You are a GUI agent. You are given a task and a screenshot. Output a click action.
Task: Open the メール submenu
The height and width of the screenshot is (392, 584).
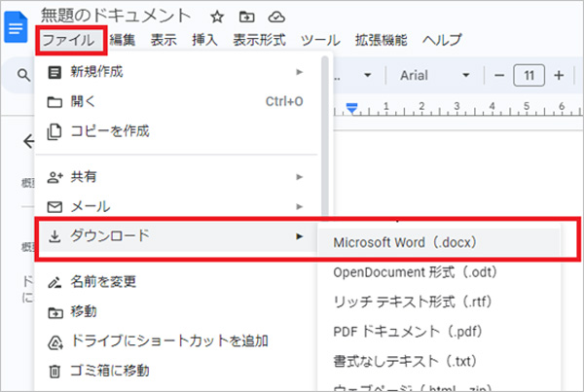[175, 206]
